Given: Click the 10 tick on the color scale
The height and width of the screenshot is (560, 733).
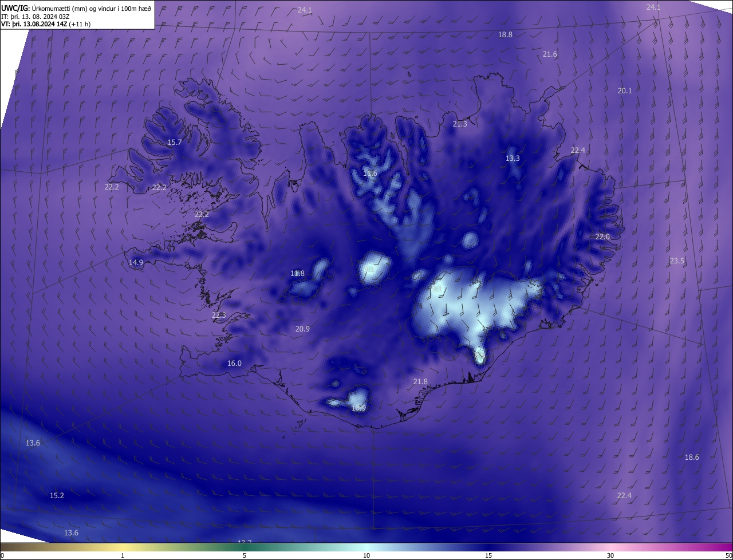Looking at the screenshot, I should point(366,555).
